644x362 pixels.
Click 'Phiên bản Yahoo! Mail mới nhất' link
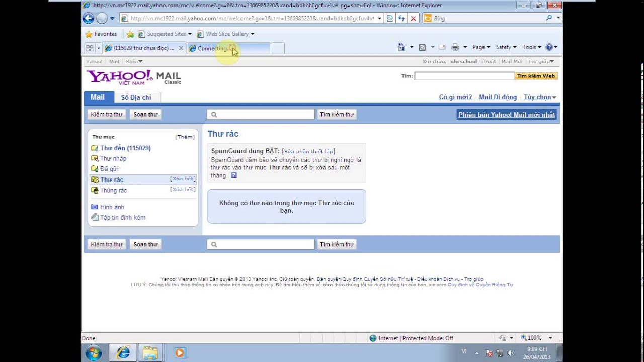[x=507, y=115]
